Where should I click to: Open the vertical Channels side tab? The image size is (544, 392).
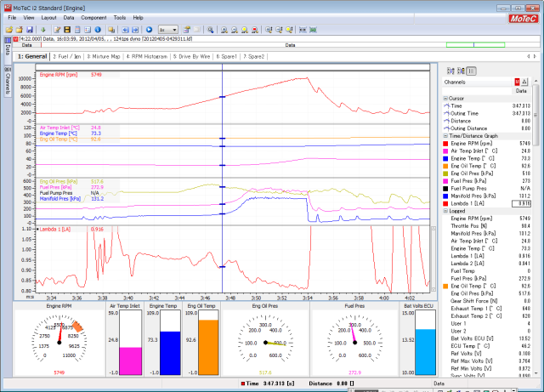[x=8, y=81]
